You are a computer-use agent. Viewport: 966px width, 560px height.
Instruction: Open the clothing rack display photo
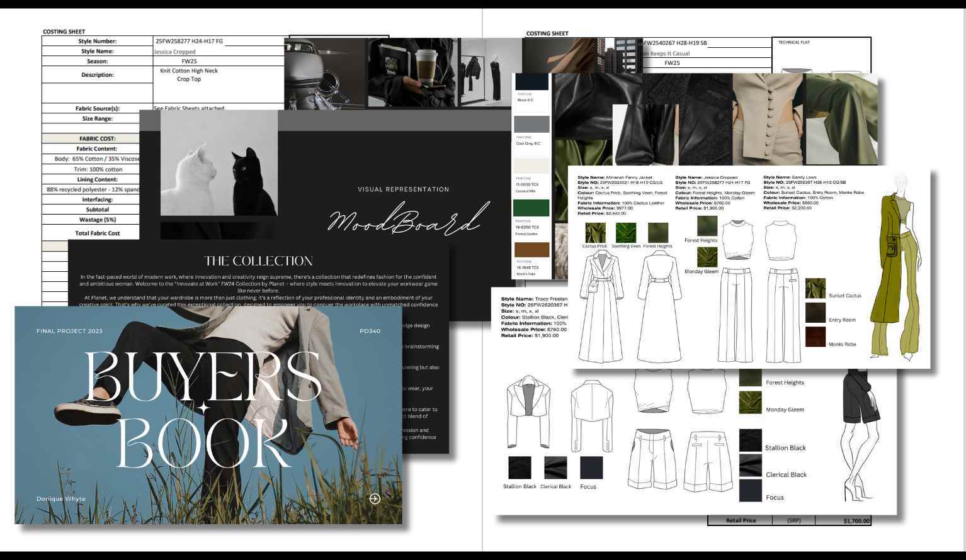pyautogui.click(x=490, y=72)
